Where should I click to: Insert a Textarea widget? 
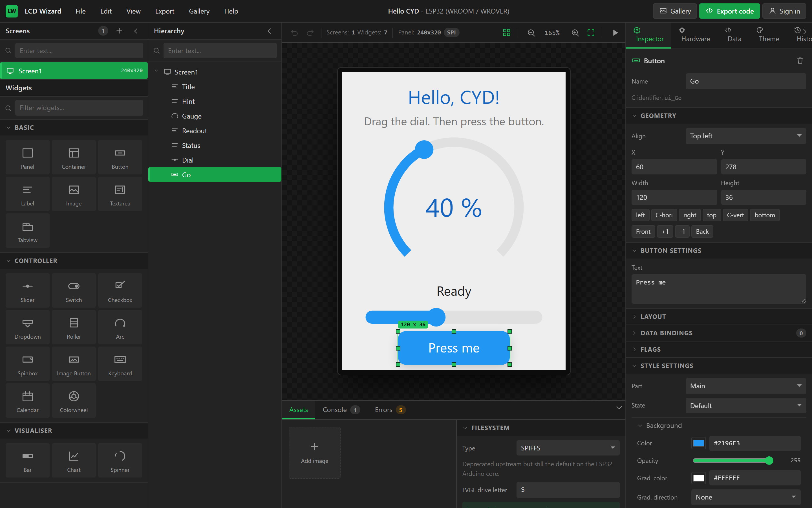(120, 194)
